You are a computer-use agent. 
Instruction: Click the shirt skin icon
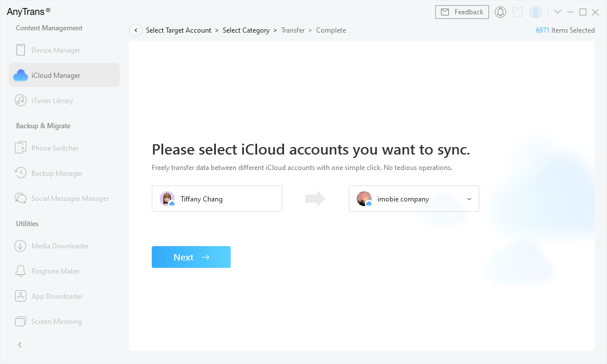(518, 12)
